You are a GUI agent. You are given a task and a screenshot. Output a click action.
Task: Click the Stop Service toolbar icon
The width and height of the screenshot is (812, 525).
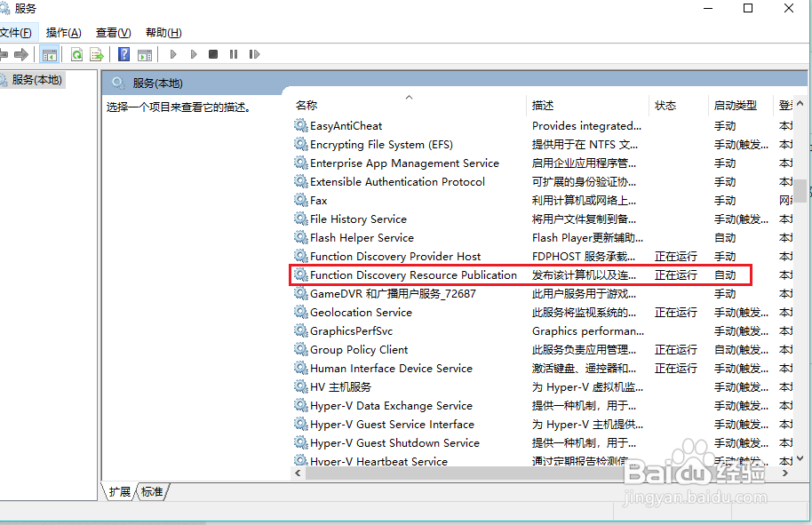[213, 53]
